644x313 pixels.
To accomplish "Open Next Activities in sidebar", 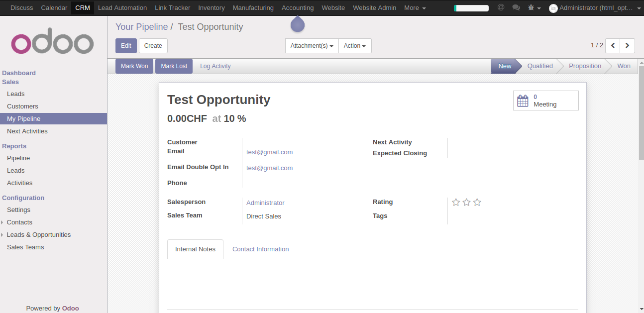I will [x=27, y=131].
